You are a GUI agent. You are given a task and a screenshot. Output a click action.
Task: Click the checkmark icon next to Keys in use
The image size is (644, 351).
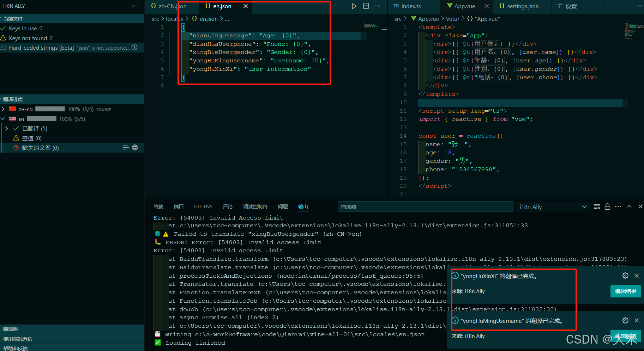tap(3, 28)
